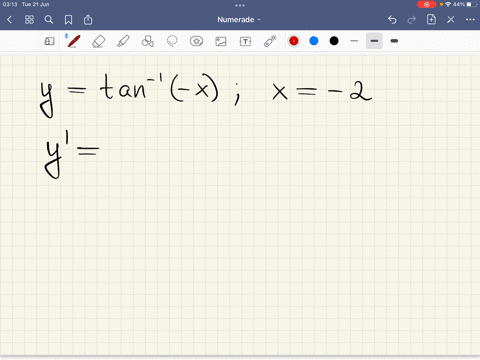
Task: Toggle the read-only mode icon
Action: 49,41
